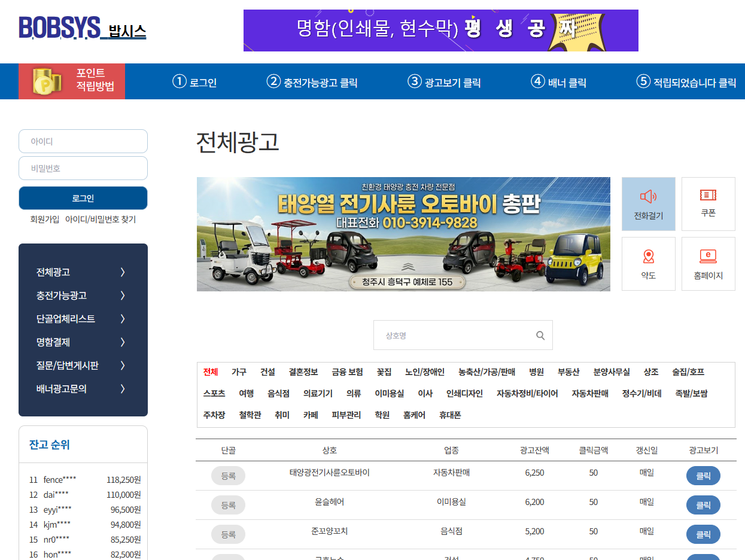Image resolution: width=745 pixels, height=560 pixels.
Task: Click 등록 button for 준꼬양꼬치
Action: point(228,534)
